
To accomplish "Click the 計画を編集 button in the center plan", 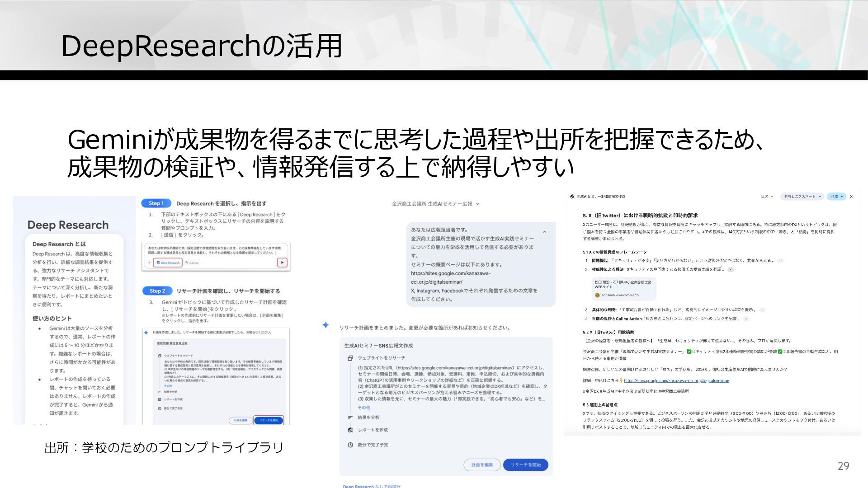I will point(482,465).
